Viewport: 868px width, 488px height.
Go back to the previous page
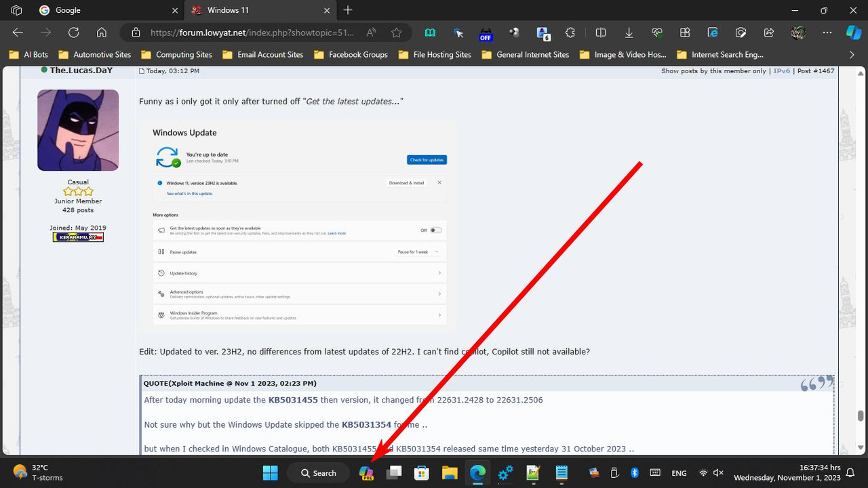[18, 33]
